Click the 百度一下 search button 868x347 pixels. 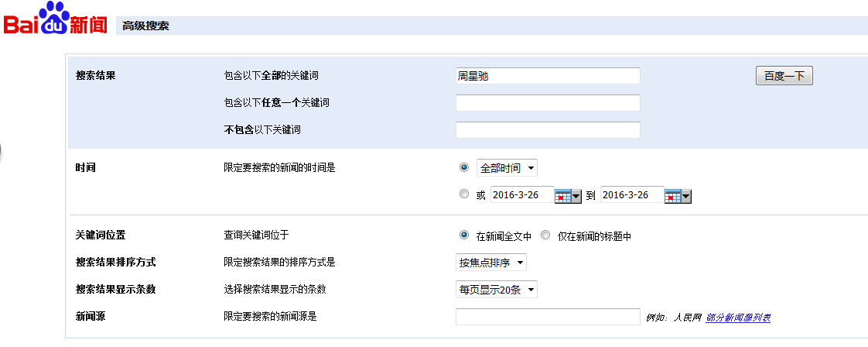784,76
